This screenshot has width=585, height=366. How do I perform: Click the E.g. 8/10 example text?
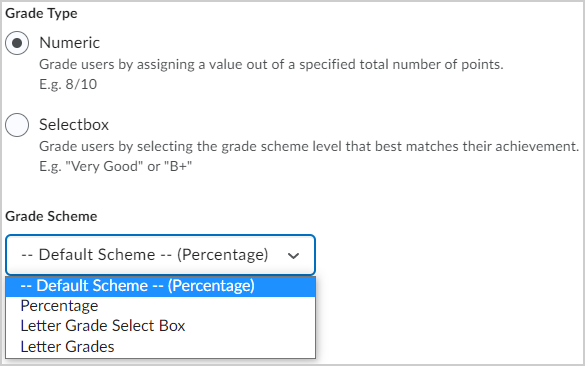[x=68, y=84]
